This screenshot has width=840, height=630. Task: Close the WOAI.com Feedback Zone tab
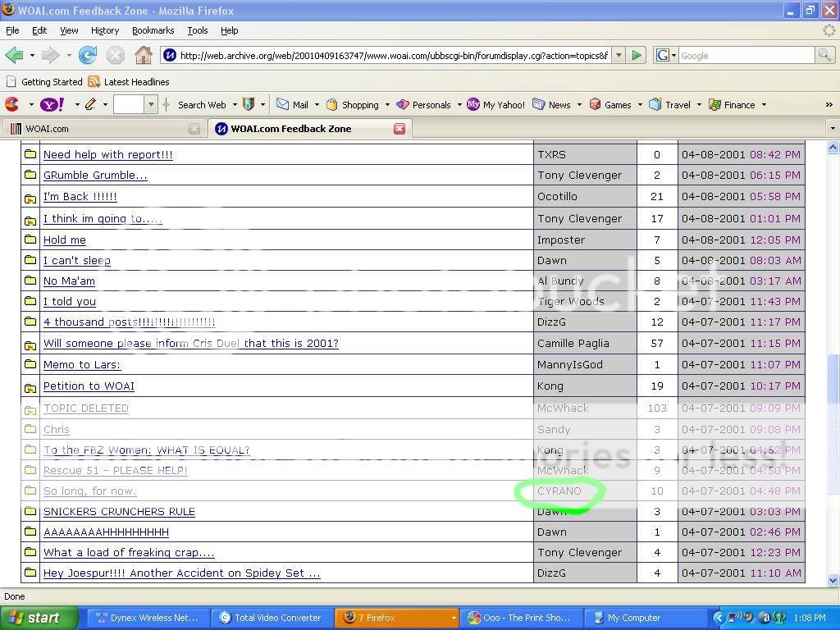pyautogui.click(x=399, y=129)
